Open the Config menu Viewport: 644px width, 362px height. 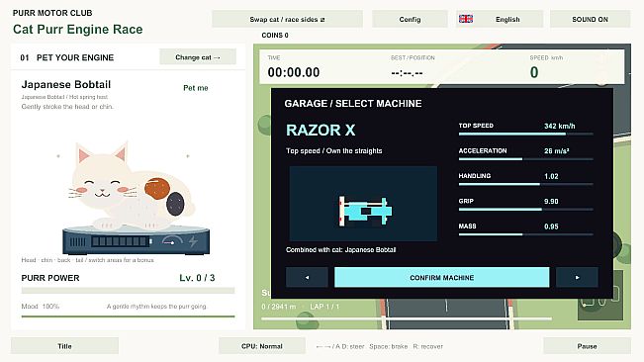coord(410,20)
